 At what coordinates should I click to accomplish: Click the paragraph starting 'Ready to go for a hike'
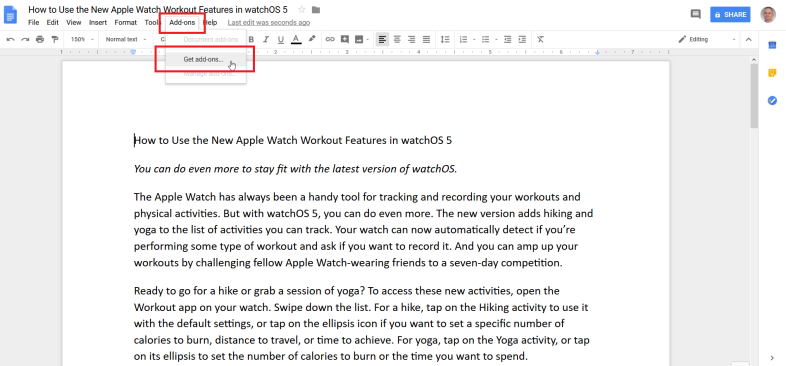[362, 324]
